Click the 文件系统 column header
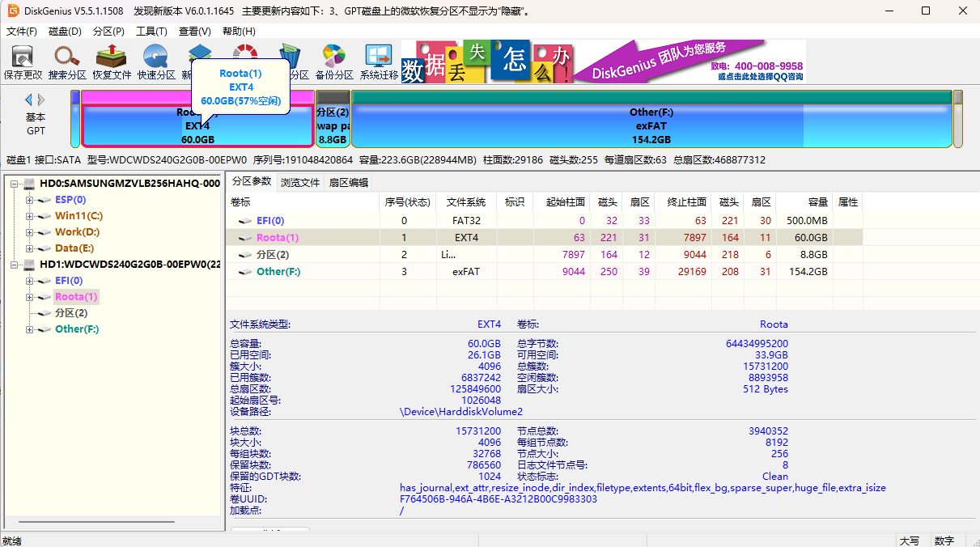This screenshot has width=980, height=547. point(466,202)
